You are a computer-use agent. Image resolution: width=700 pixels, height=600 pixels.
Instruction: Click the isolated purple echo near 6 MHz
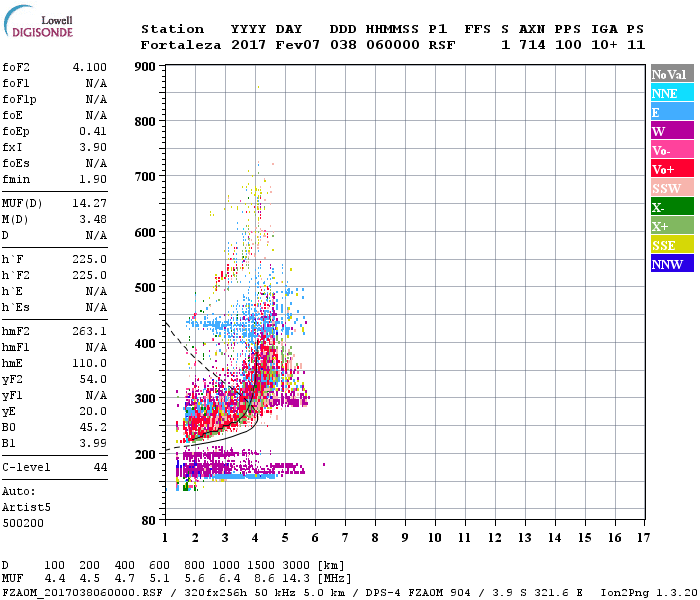tap(324, 465)
